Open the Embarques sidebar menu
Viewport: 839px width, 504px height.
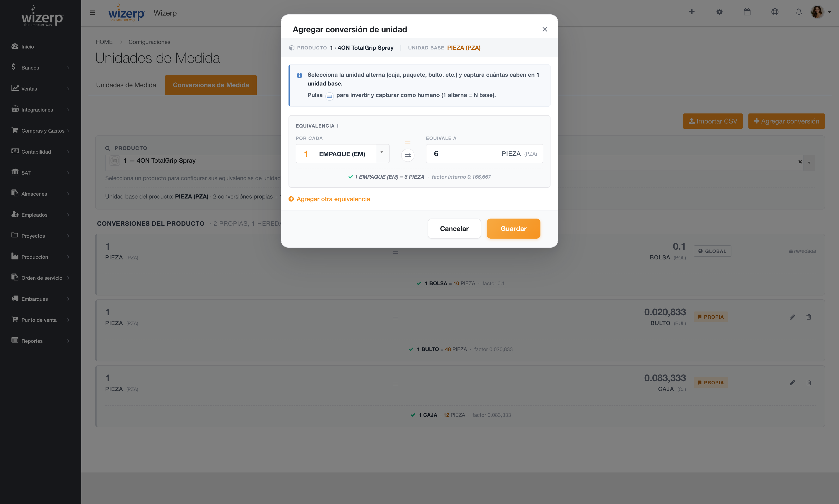[x=40, y=299]
